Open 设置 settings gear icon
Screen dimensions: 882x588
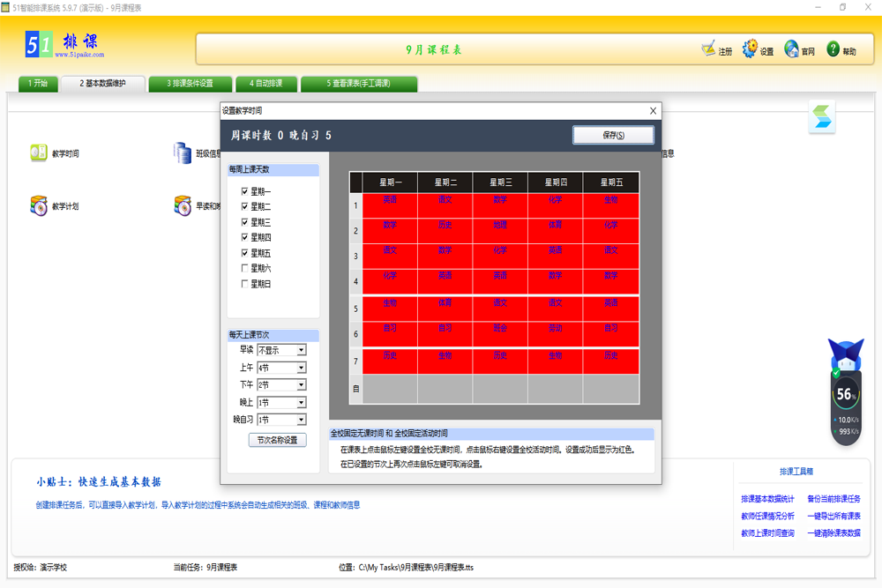[751, 49]
